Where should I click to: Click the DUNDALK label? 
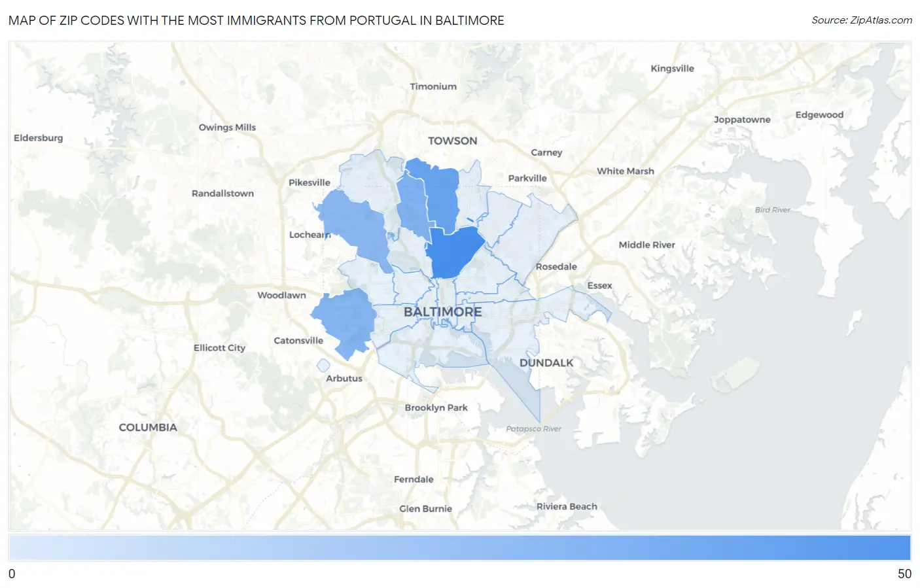546,363
